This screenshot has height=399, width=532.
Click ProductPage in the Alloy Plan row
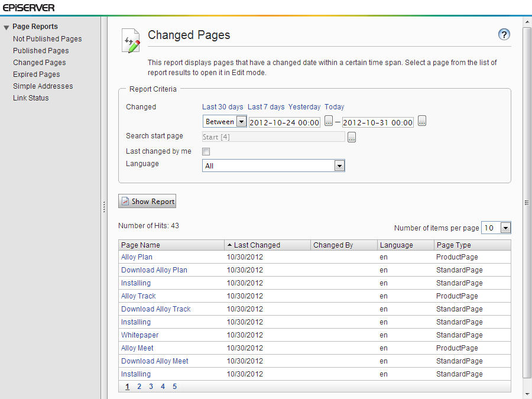pyautogui.click(x=457, y=257)
